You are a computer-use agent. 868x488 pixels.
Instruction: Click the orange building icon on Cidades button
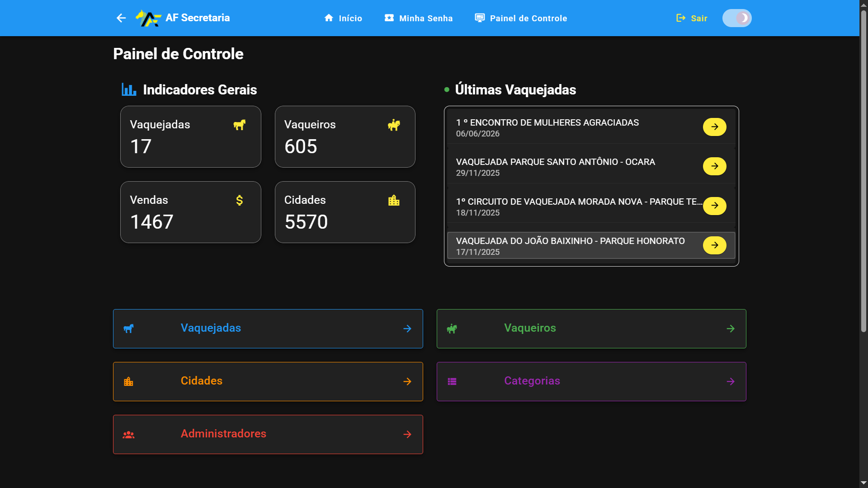[x=128, y=381]
